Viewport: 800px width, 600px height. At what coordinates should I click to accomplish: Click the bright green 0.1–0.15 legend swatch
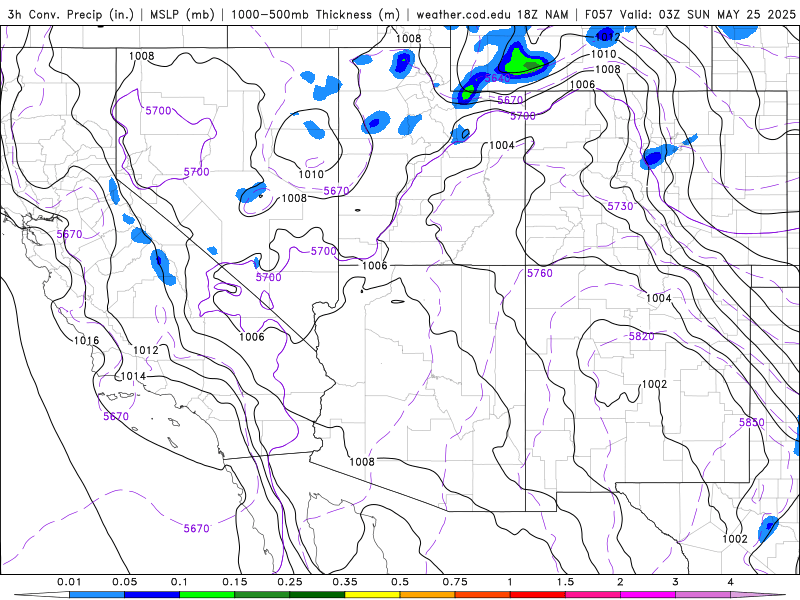coord(207,595)
